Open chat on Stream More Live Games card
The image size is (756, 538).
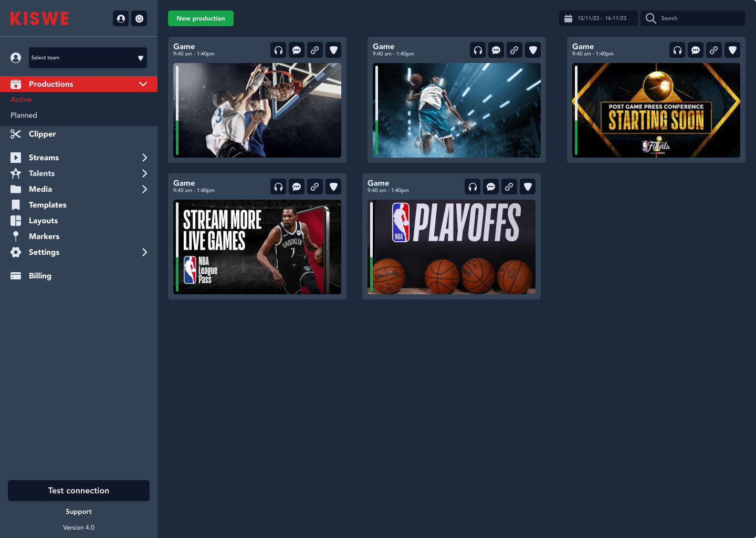297,187
